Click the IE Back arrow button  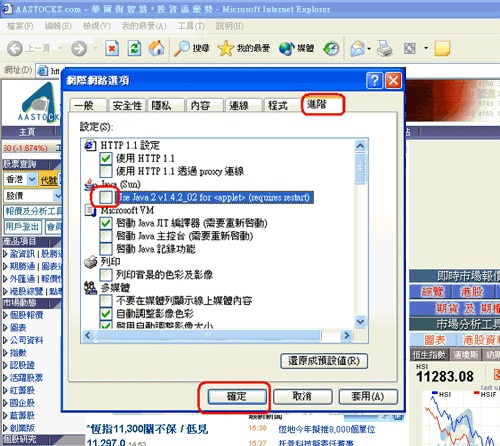[x=15, y=49]
